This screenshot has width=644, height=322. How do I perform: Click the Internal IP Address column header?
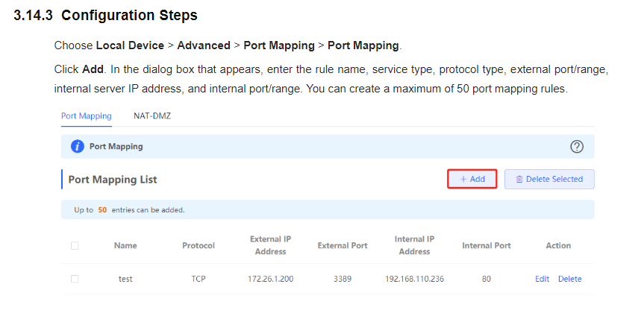click(x=414, y=245)
